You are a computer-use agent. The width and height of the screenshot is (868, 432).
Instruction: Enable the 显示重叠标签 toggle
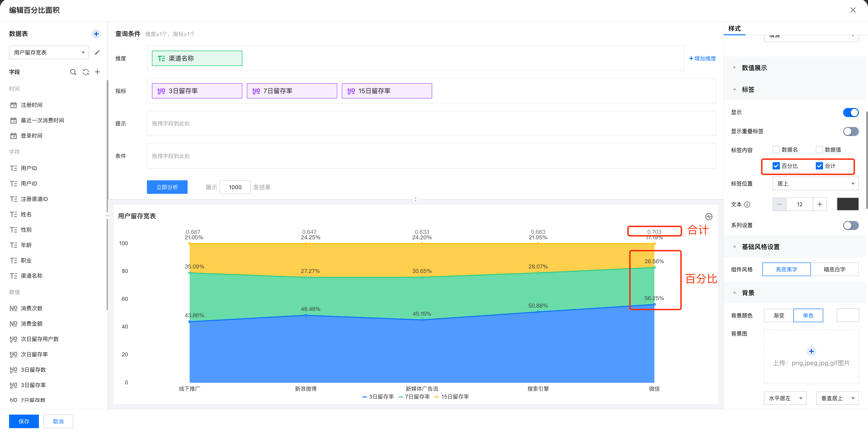click(850, 131)
